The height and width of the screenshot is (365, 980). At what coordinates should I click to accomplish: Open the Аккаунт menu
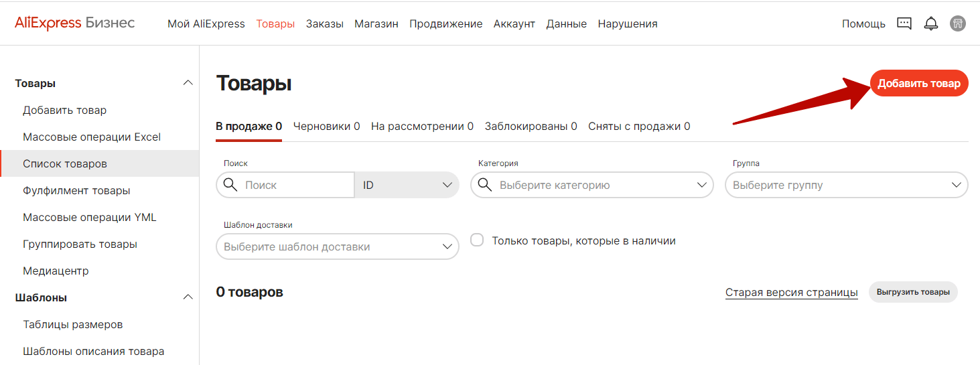(514, 23)
